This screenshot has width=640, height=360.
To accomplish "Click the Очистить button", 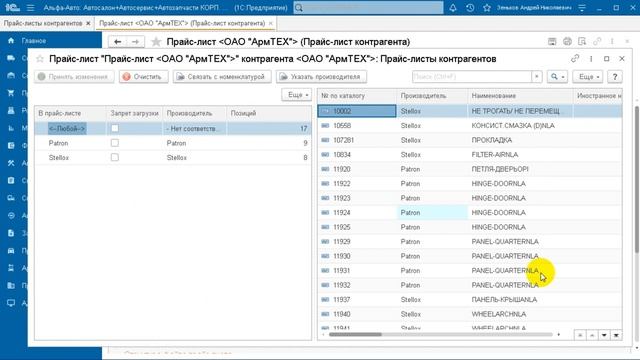I will coord(144,77).
